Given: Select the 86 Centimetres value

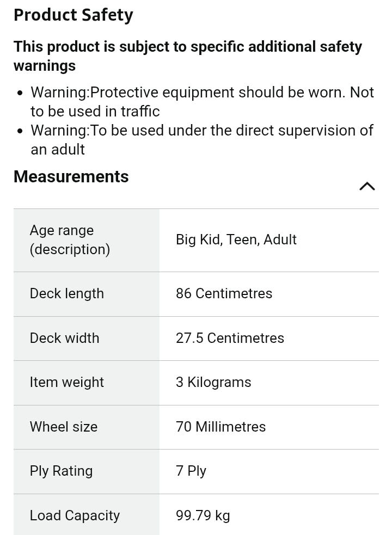Looking at the screenshot, I should pyautogui.click(x=224, y=294).
